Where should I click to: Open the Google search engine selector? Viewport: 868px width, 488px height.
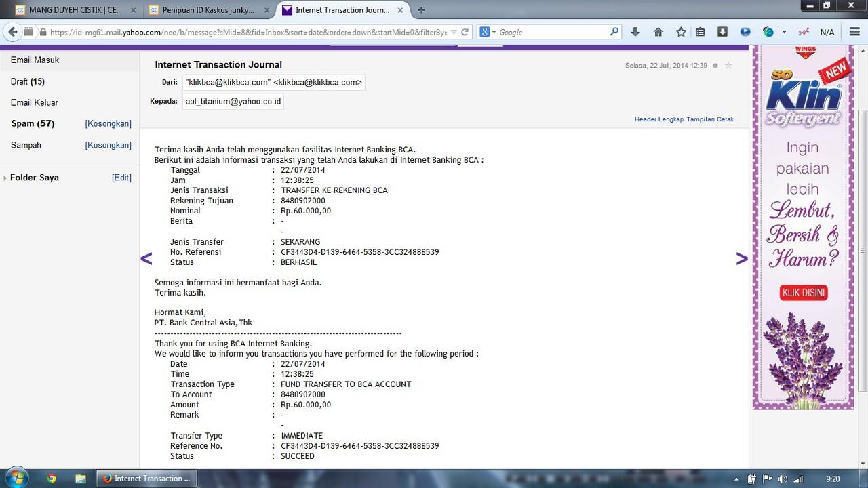coord(488,32)
